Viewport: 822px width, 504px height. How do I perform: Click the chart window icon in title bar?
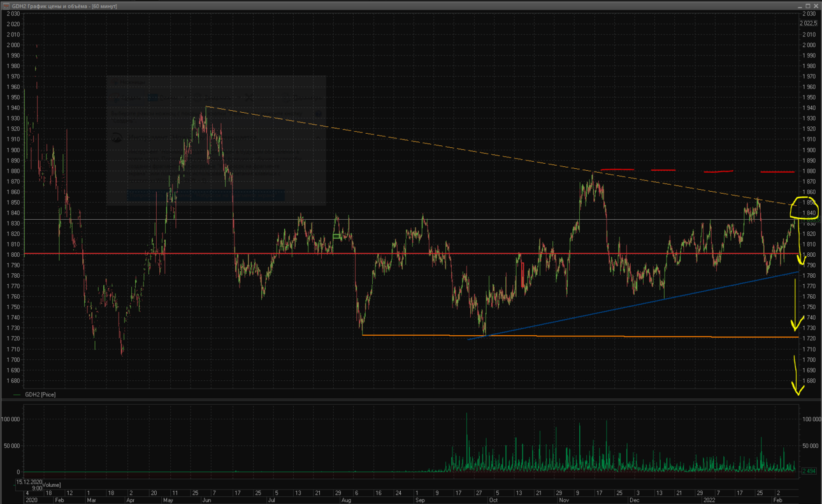click(x=6, y=6)
